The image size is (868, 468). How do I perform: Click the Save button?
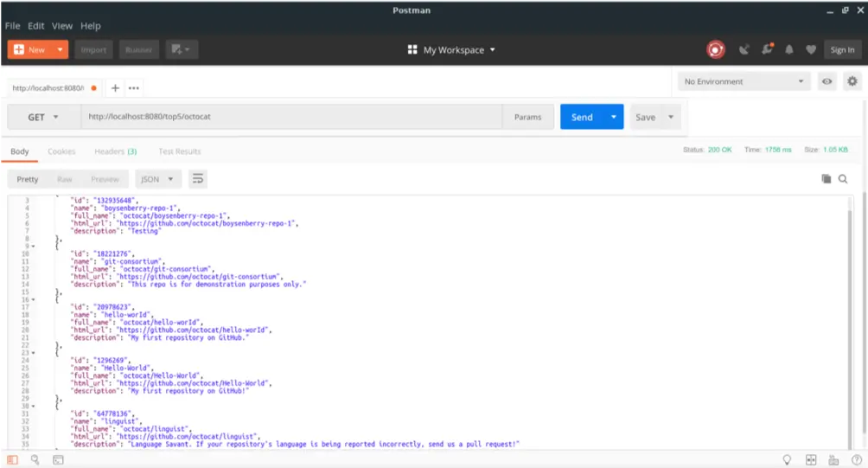(x=646, y=117)
